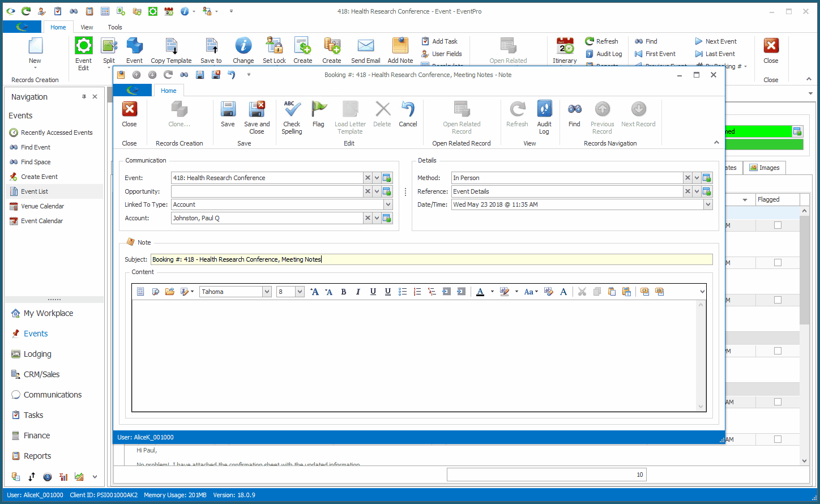Image resolution: width=820 pixels, height=504 pixels.
Task: Click the floppy-disk save icon in note title bar
Action: tap(200, 75)
